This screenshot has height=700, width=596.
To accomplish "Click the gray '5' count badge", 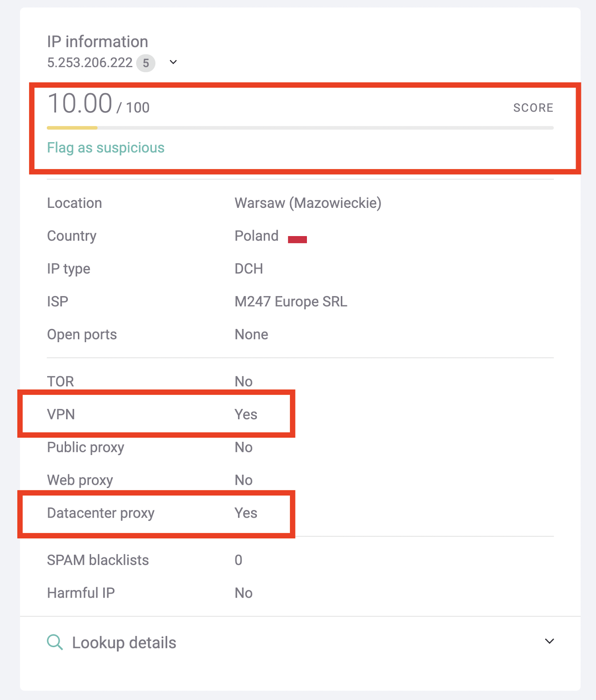I will 146,63.
